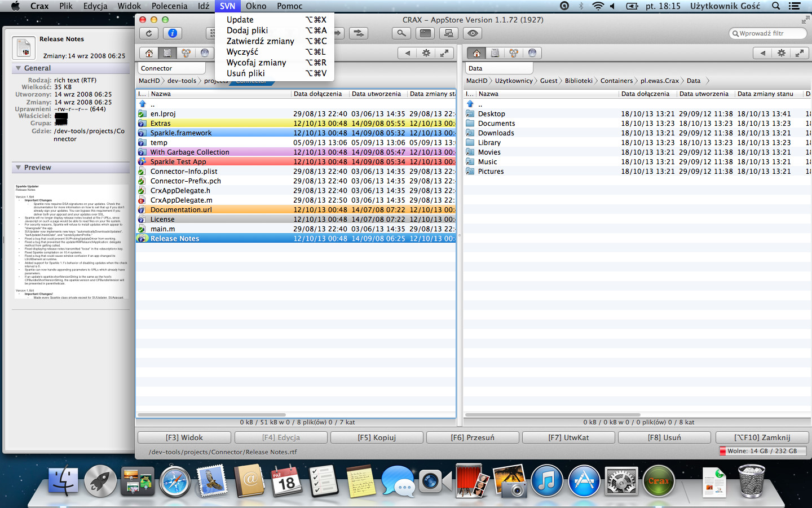The height and width of the screenshot is (508, 812).
Task: Select the Sparkle.framework row
Action: tap(295, 133)
